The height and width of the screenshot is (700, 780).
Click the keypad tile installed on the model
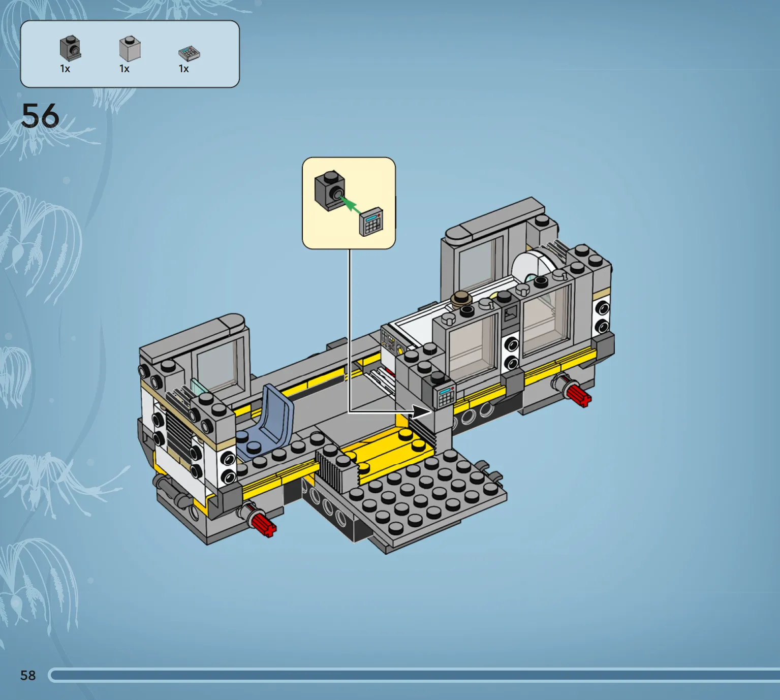pyautogui.click(x=445, y=395)
